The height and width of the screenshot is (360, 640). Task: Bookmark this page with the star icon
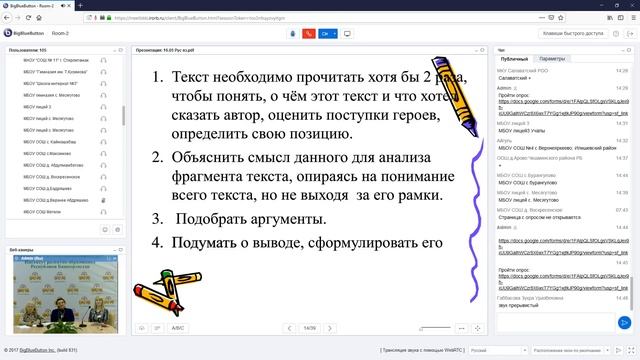coord(560,18)
